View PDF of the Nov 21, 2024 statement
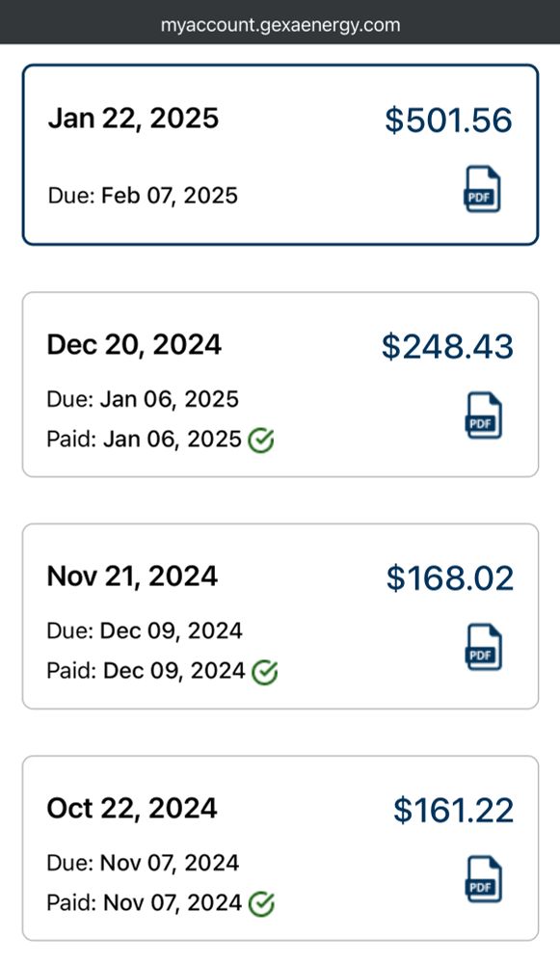Screen dimensions: 560x964 point(483,648)
